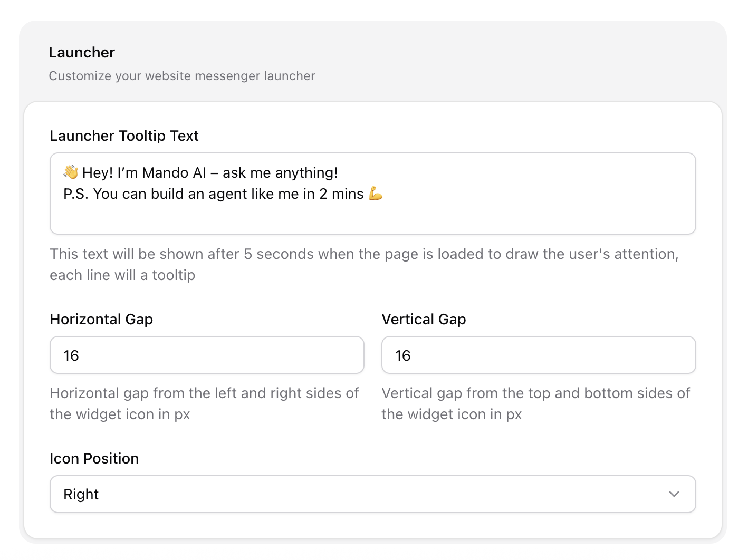Click the Launcher Tooltip Text label
The image size is (748, 560).
pos(124,136)
